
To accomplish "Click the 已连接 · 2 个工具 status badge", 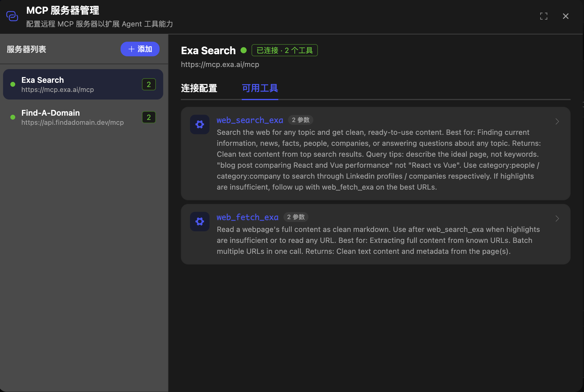I will tap(285, 50).
